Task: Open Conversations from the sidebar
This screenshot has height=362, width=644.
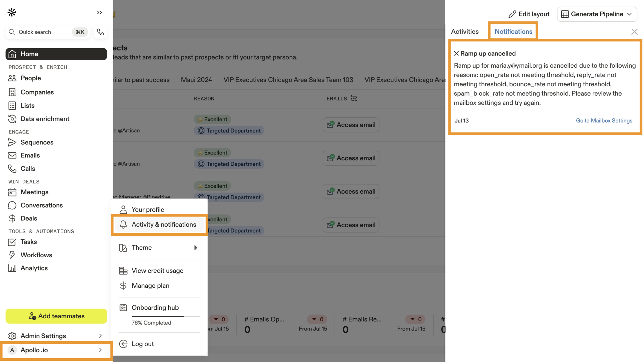Action: [42, 205]
